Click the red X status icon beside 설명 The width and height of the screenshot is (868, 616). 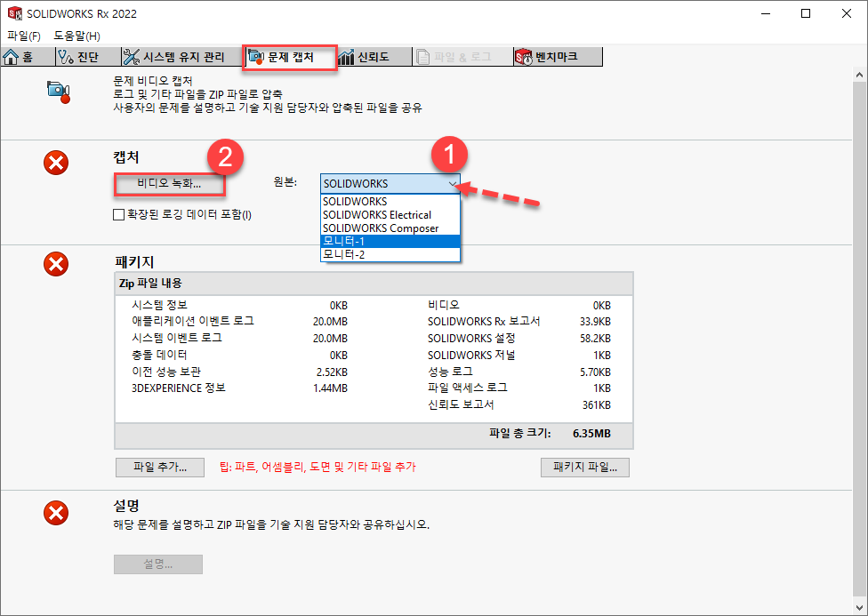click(56, 513)
